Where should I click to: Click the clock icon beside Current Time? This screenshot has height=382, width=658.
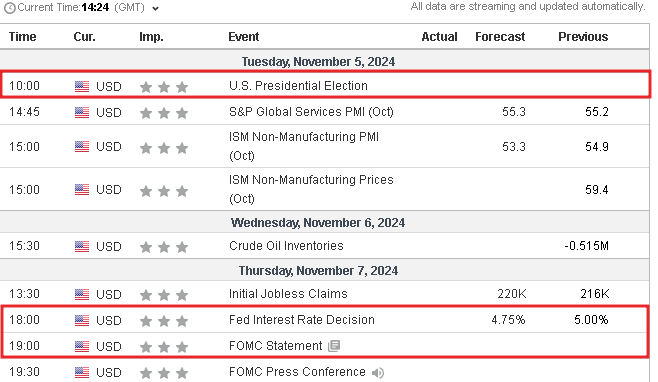coord(10,8)
